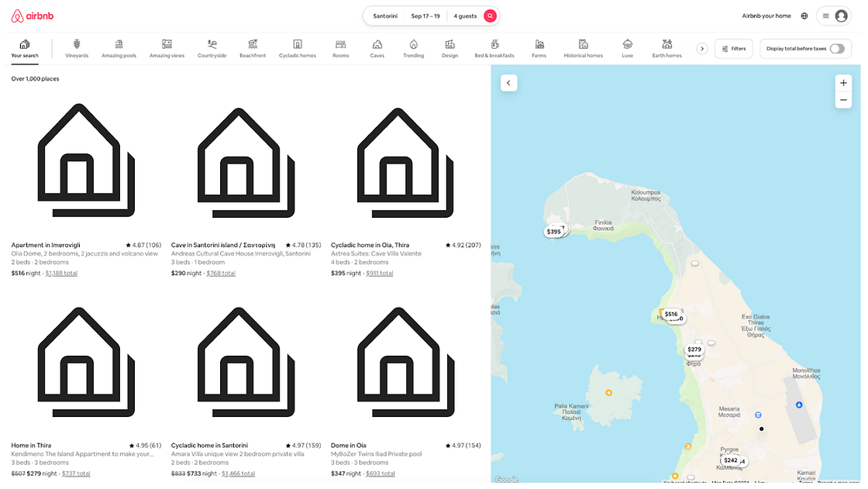
Task: Zoom out on the map
Action: [x=843, y=101]
